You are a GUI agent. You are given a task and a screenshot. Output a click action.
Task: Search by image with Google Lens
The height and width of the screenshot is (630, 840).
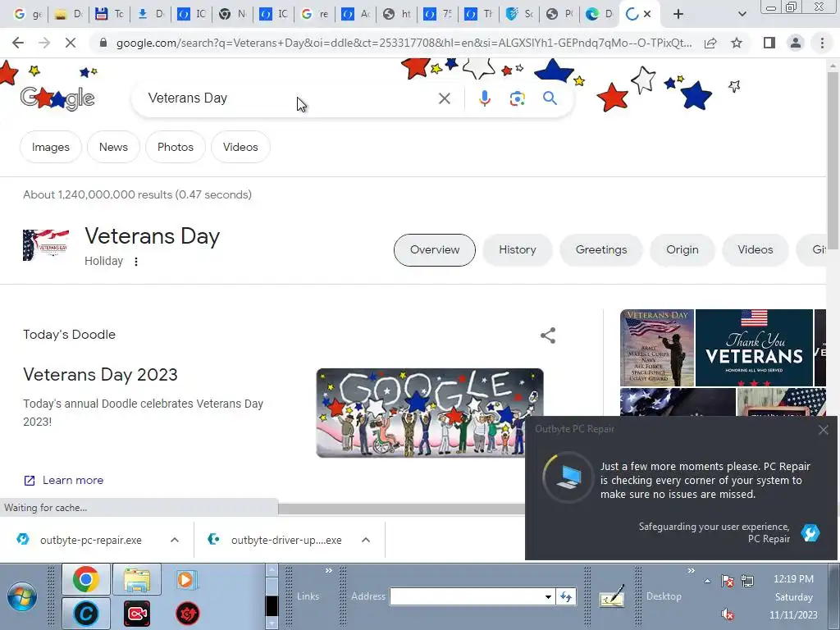[x=517, y=98]
